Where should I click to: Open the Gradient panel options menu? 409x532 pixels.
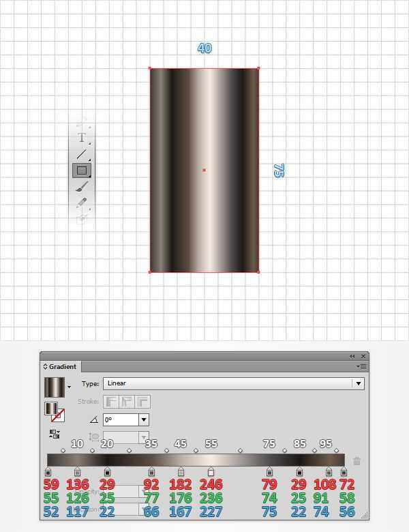click(361, 366)
